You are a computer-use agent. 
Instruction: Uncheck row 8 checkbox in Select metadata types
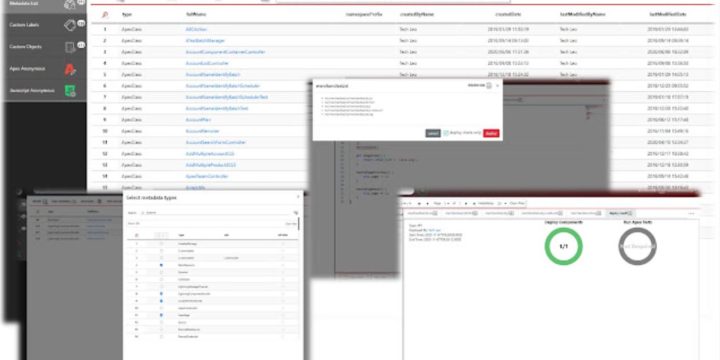[161, 293]
